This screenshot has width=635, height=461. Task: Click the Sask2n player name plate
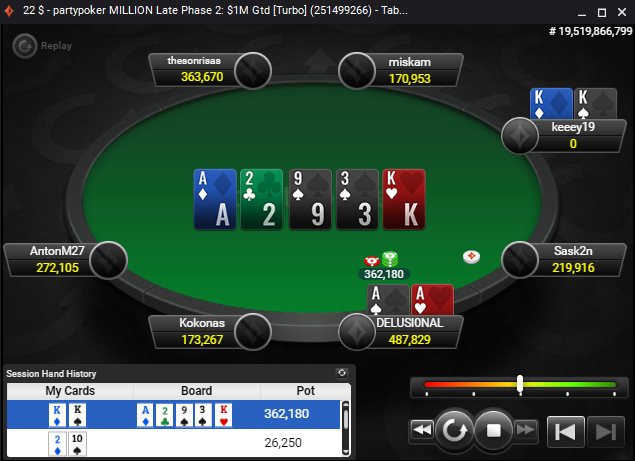(x=573, y=260)
